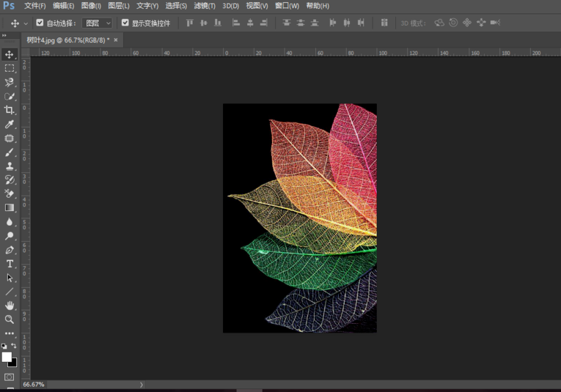Screen dimensions: 561x392
Task: Close the 树叶4.jpg document tab
Action: 116,40
